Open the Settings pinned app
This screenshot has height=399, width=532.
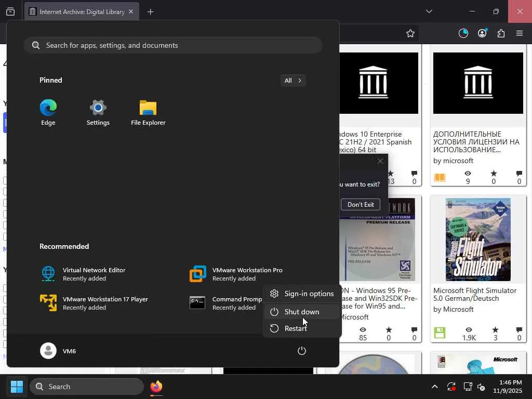[x=98, y=113]
